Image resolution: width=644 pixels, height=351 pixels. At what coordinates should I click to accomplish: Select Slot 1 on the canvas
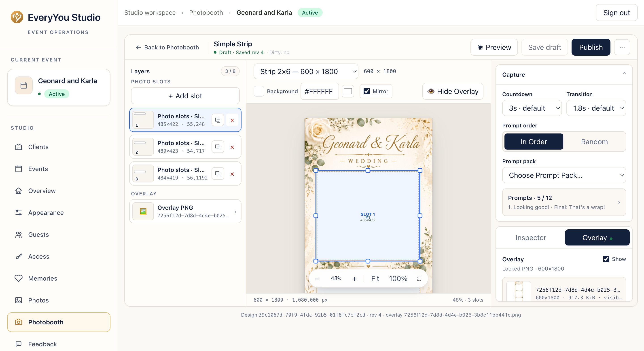[x=368, y=216]
